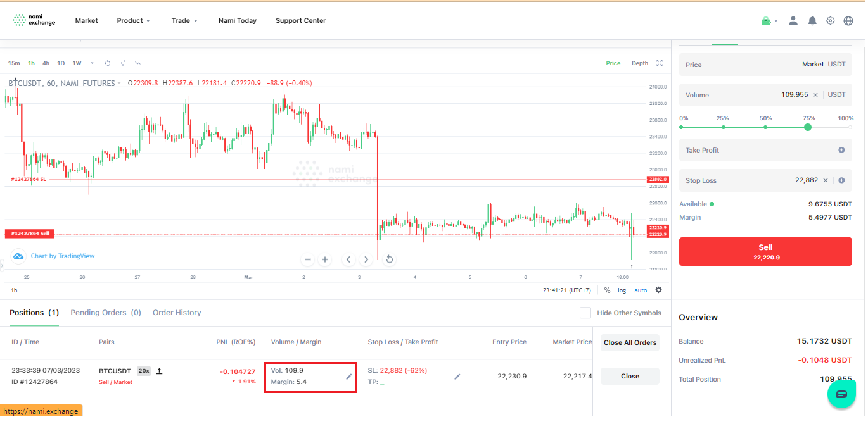The width and height of the screenshot is (868, 424).
Task: Switch chart to 1h interval
Action: (x=32, y=63)
